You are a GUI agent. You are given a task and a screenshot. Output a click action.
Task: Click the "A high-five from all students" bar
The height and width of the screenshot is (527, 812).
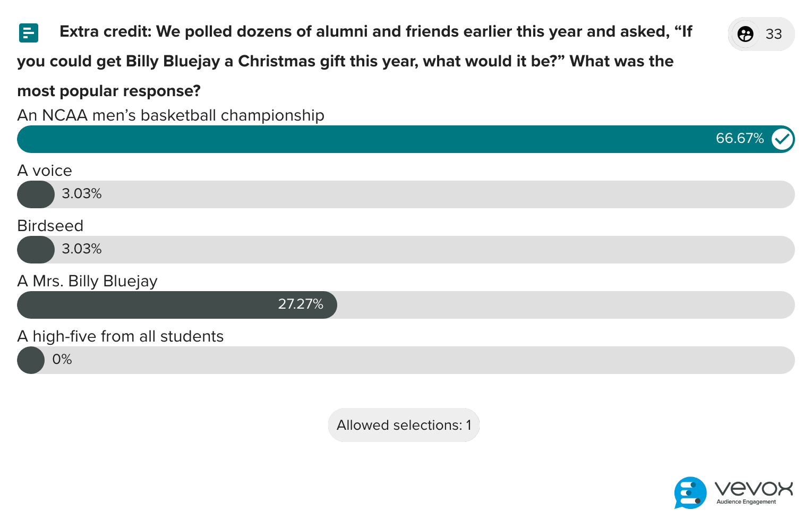coord(372,360)
